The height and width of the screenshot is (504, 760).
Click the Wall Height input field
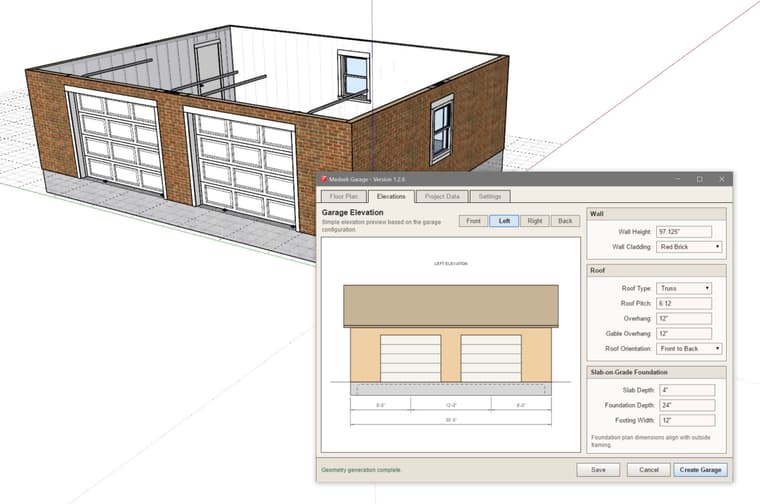684,232
